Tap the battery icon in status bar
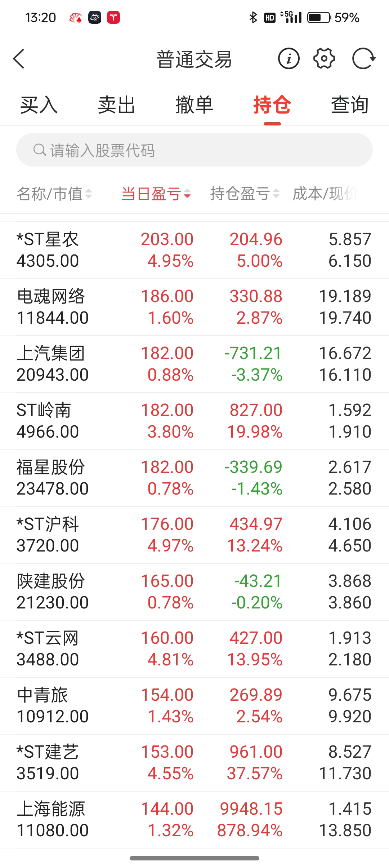Screen dimensions: 389x868 coord(318,17)
